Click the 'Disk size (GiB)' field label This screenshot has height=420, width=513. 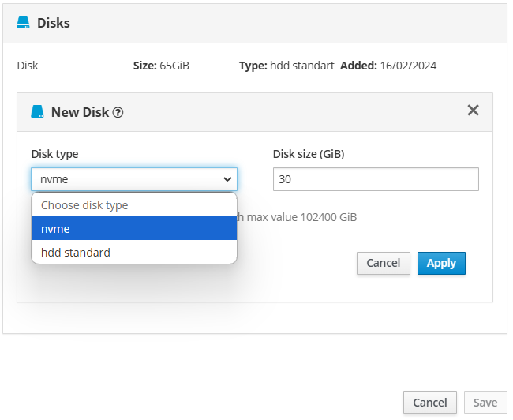309,154
